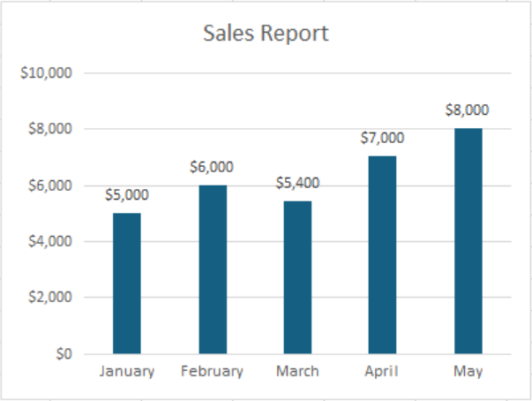Viewport: 532px width, 401px height.
Task: Select the February sales bar
Action: coord(213,269)
